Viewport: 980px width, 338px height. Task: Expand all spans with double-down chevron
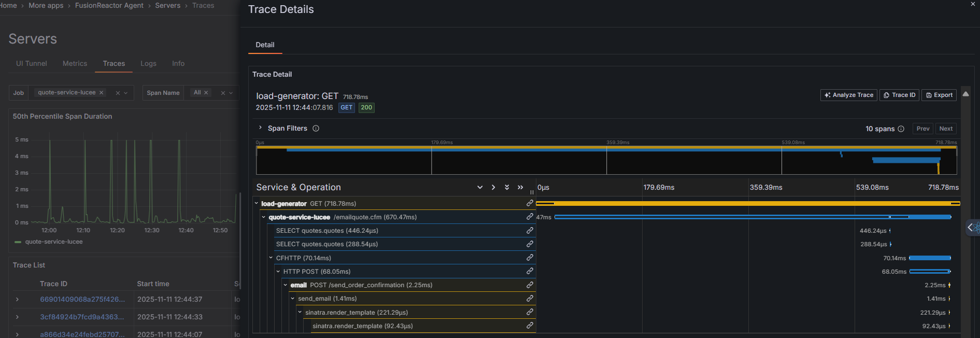click(507, 188)
